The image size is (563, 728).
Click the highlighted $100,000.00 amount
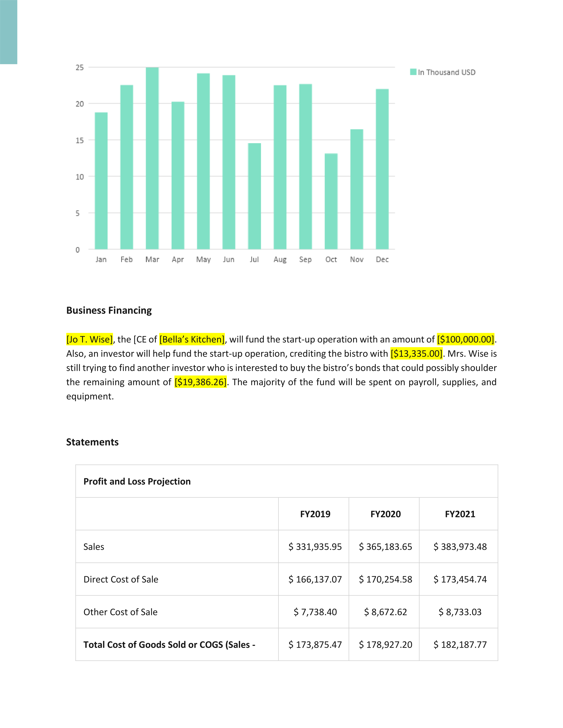click(466, 339)
